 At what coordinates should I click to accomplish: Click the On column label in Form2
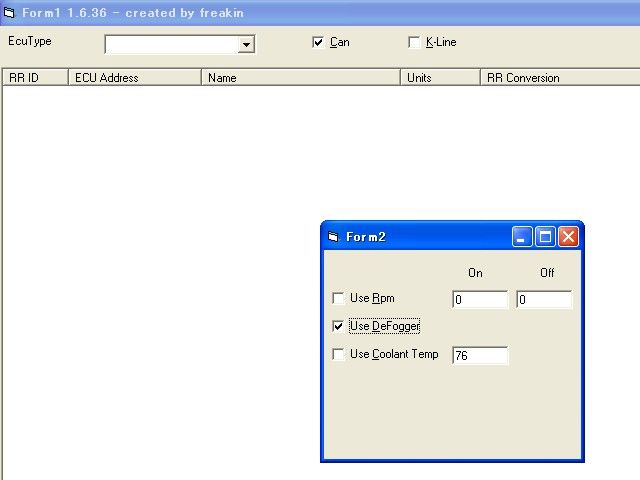476,273
